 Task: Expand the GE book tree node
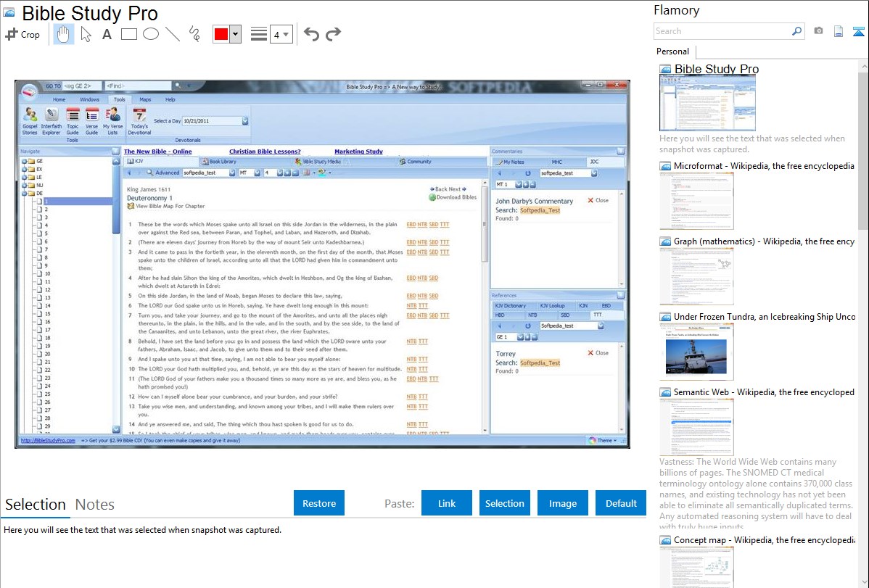coord(25,161)
